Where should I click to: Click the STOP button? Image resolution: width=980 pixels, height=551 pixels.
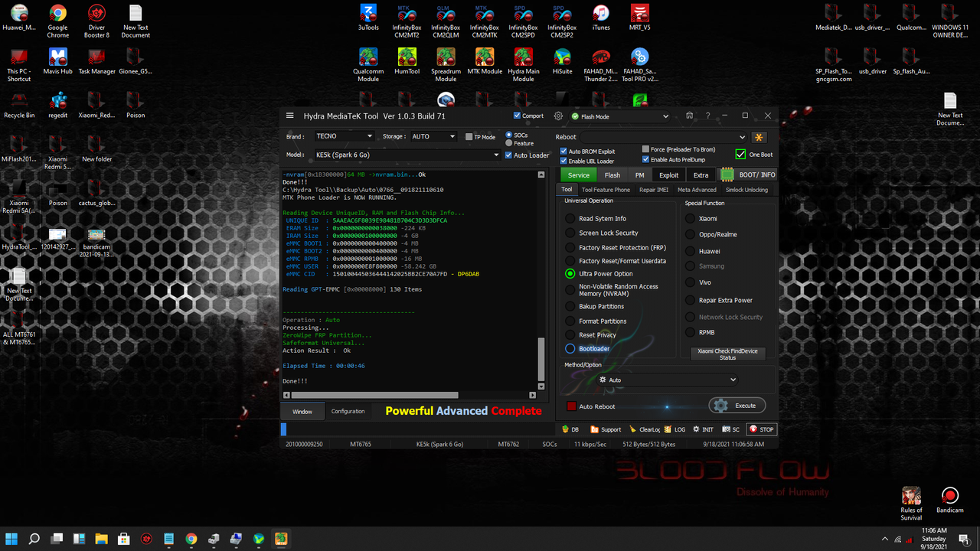762,429
